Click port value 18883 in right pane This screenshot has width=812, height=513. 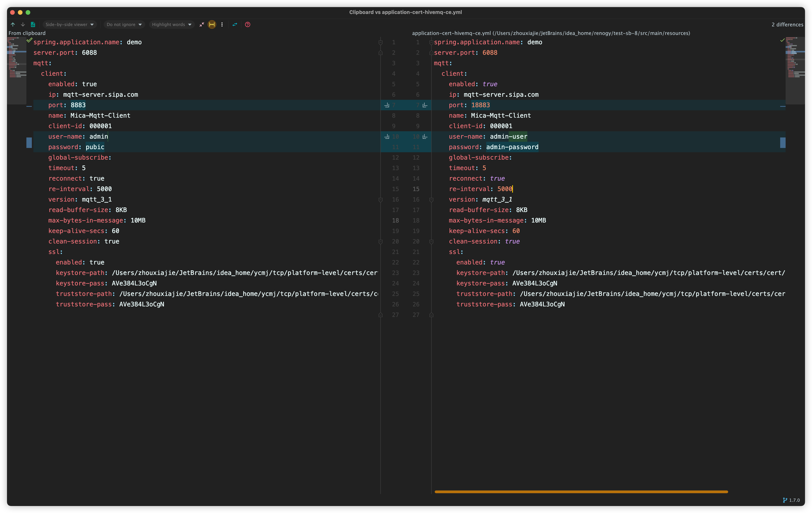480,105
